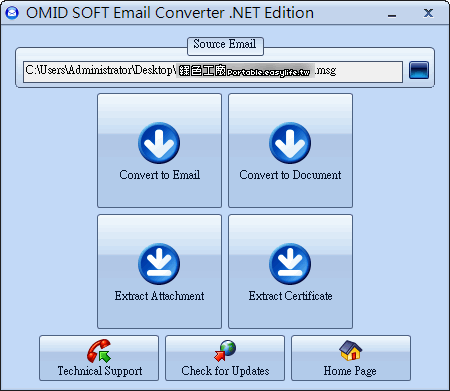The image size is (450, 391).
Task: Click the Convert to Document button
Action: 290,150
